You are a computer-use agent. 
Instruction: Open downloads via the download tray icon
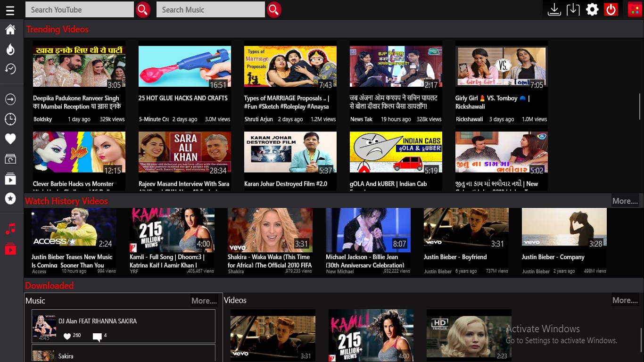554,9
